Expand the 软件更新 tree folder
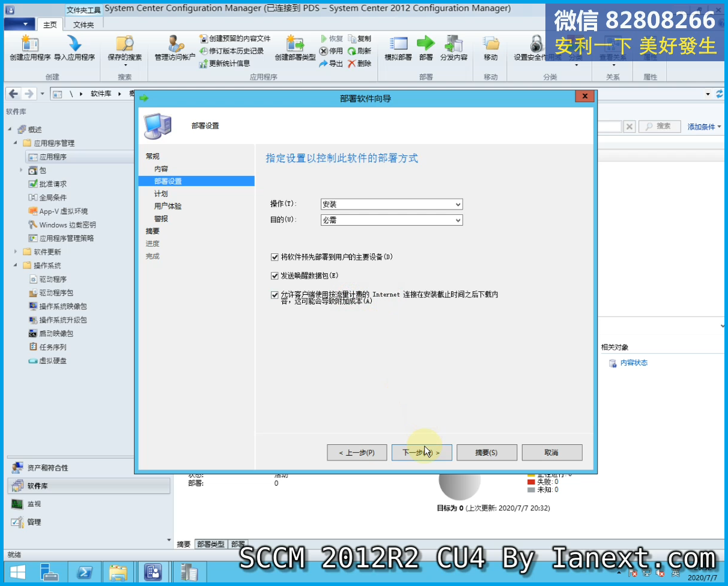728x586 pixels. (x=16, y=252)
